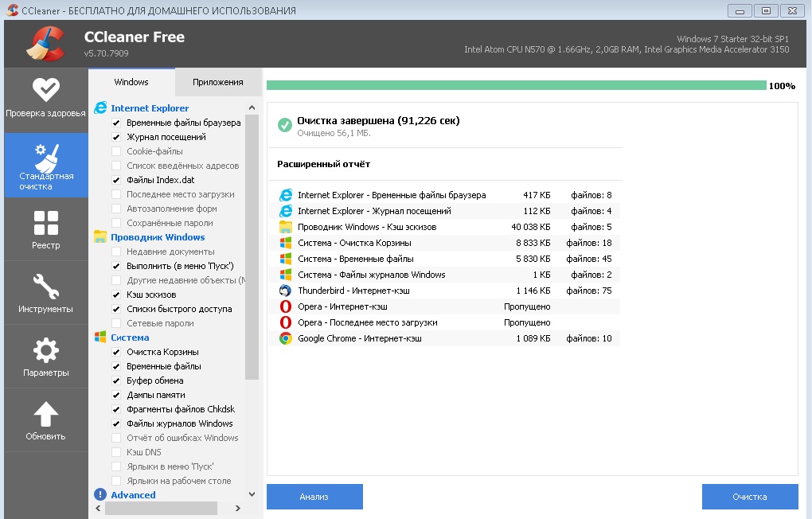Click the green completion checkmark icon

pyautogui.click(x=285, y=125)
